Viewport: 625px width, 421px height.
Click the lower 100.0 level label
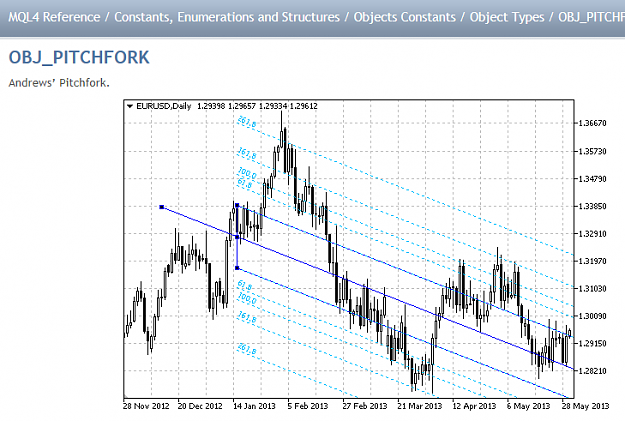pos(248,298)
